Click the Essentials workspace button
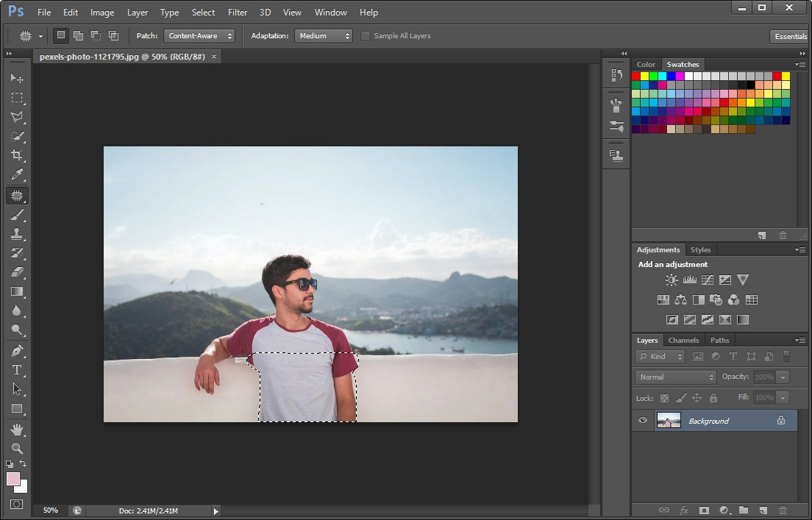This screenshot has width=812, height=520. (x=791, y=36)
